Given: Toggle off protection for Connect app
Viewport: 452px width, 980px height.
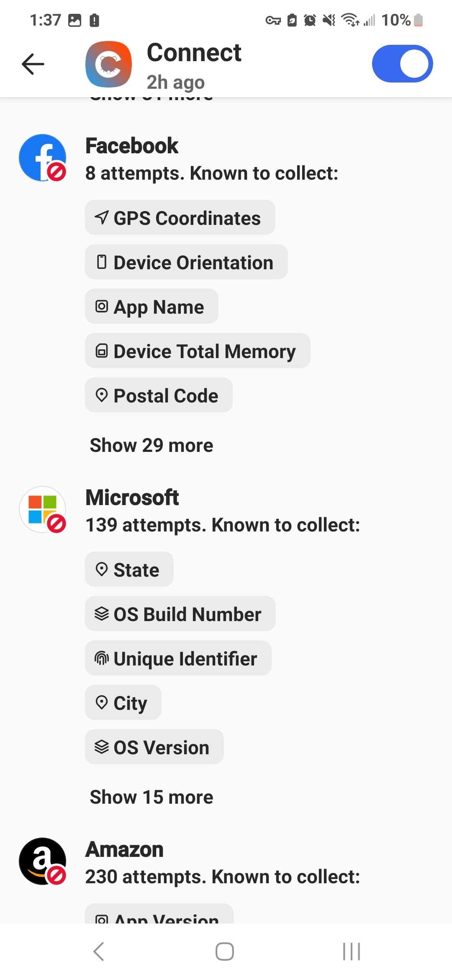Looking at the screenshot, I should [x=402, y=64].
